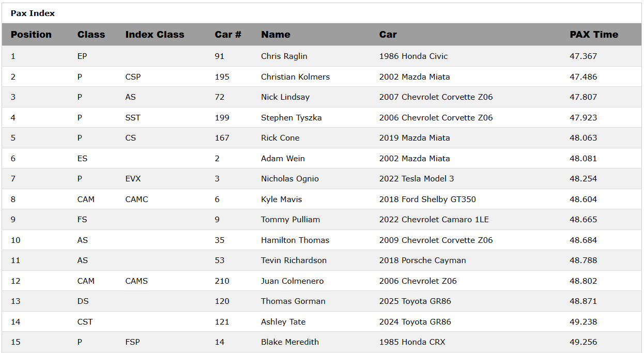The width and height of the screenshot is (644, 353).
Task: Select the EVX index class cell
Action: coord(133,179)
